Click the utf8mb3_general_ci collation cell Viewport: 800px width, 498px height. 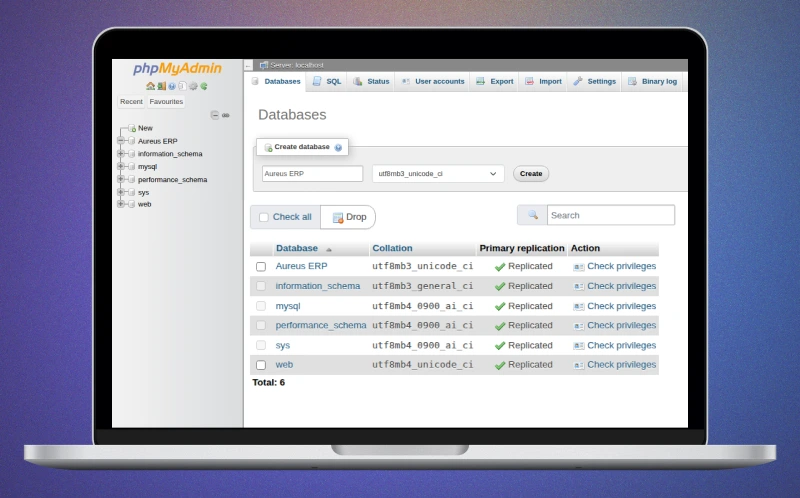click(x=422, y=286)
